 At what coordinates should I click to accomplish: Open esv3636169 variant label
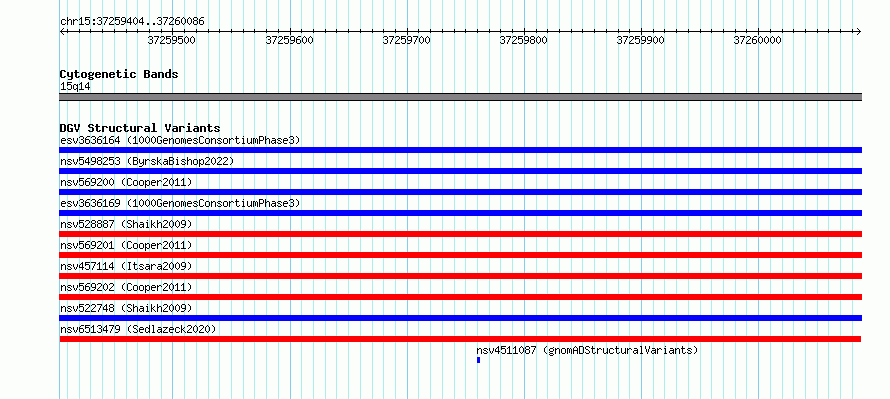(x=180, y=203)
